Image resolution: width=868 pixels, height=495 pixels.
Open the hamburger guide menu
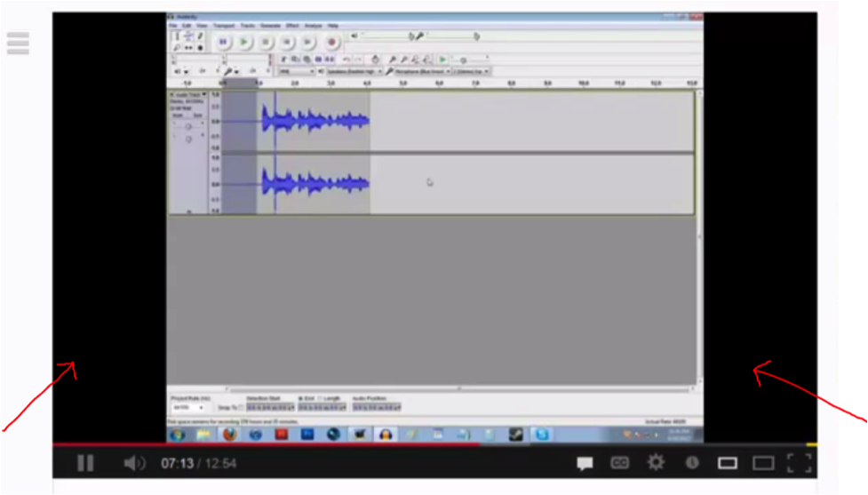[18, 44]
